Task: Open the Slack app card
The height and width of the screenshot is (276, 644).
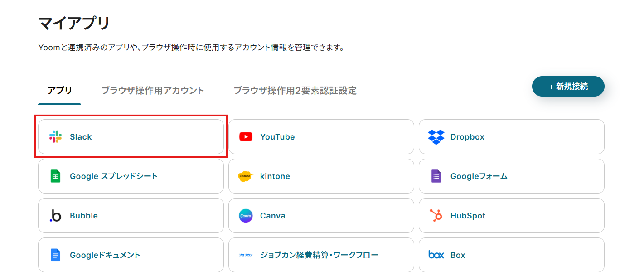Action: pyautogui.click(x=131, y=137)
